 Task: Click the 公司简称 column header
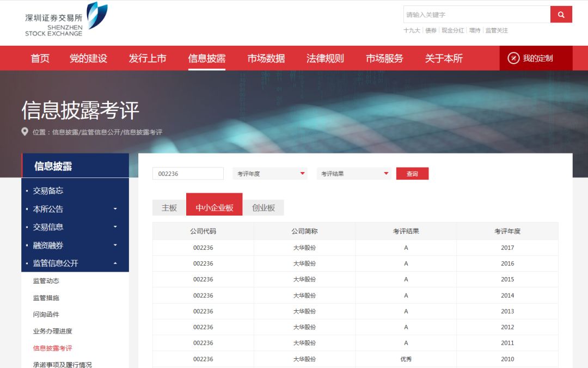tap(304, 231)
